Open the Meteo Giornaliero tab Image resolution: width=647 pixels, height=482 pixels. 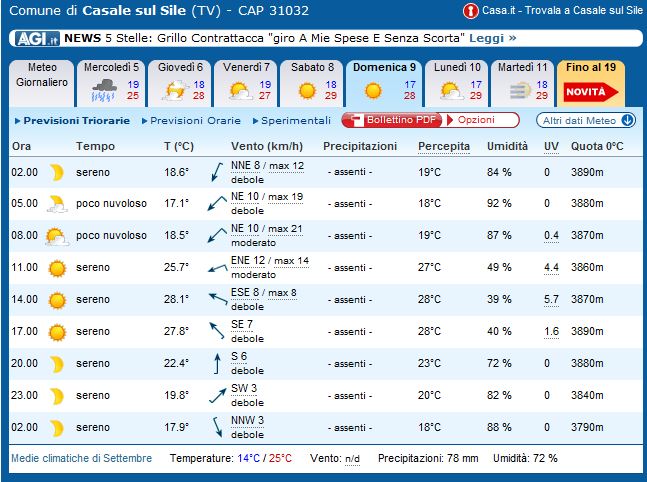coord(42,83)
